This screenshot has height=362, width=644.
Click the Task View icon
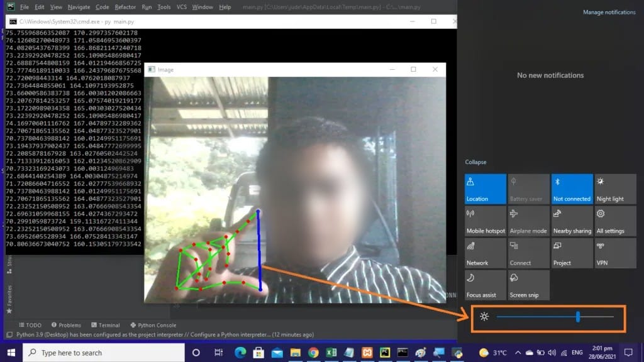pyautogui.click(x=218, y=353)
